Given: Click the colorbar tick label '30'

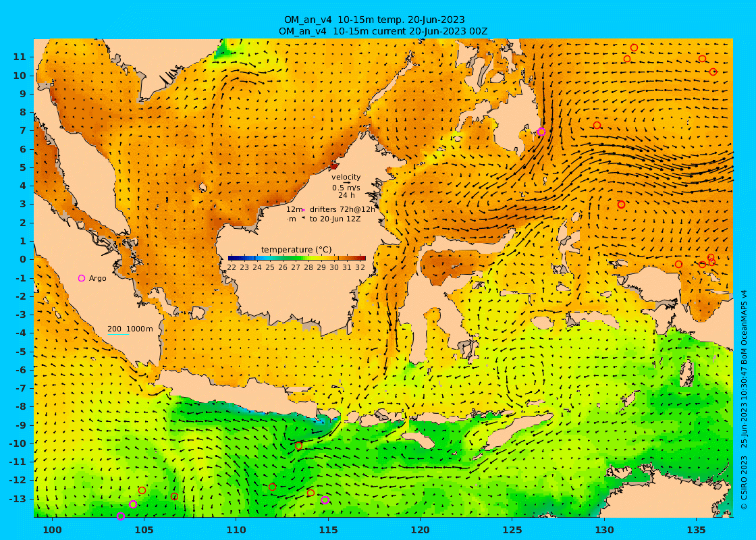Looking at the screenshot, I should click(x=334, y=267).
